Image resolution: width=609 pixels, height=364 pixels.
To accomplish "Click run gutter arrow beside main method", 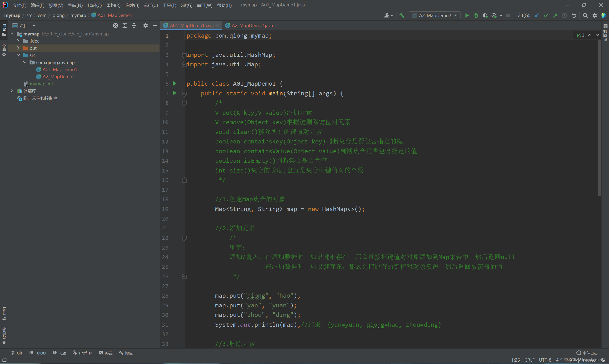I will click(174, 93).
